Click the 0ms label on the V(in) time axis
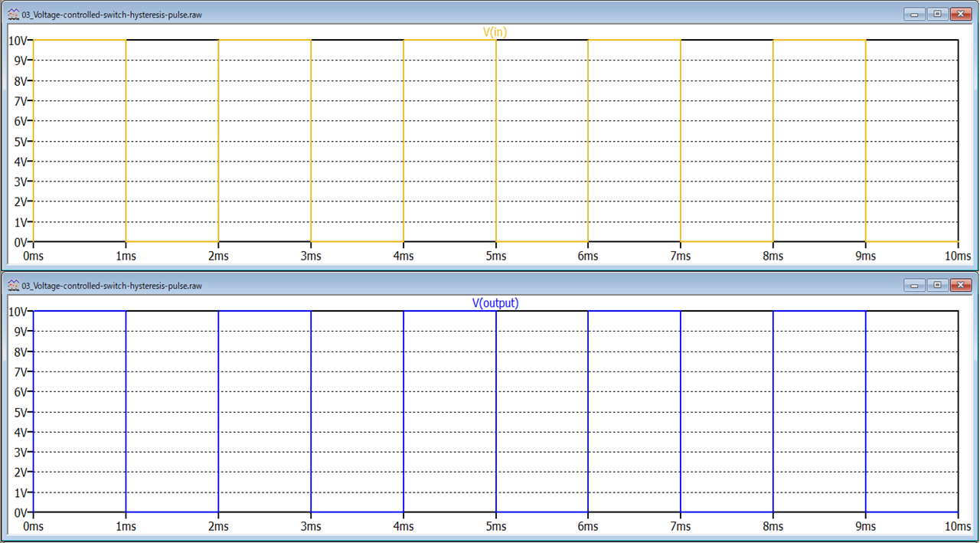 click(33, 256)
